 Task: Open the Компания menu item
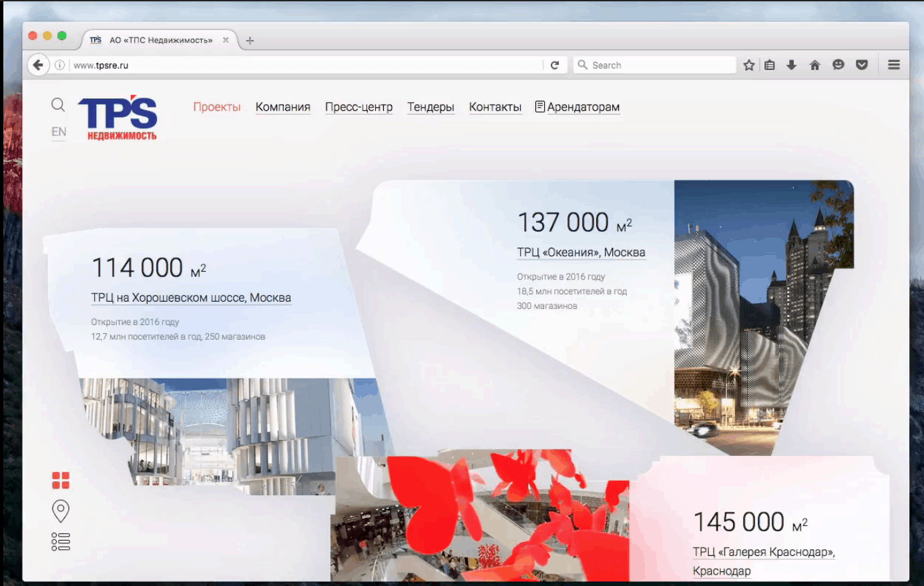point(282,107)
